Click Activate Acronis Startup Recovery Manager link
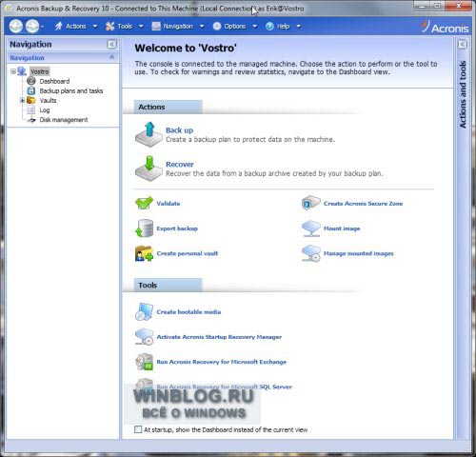 click(x=219, y=337)
